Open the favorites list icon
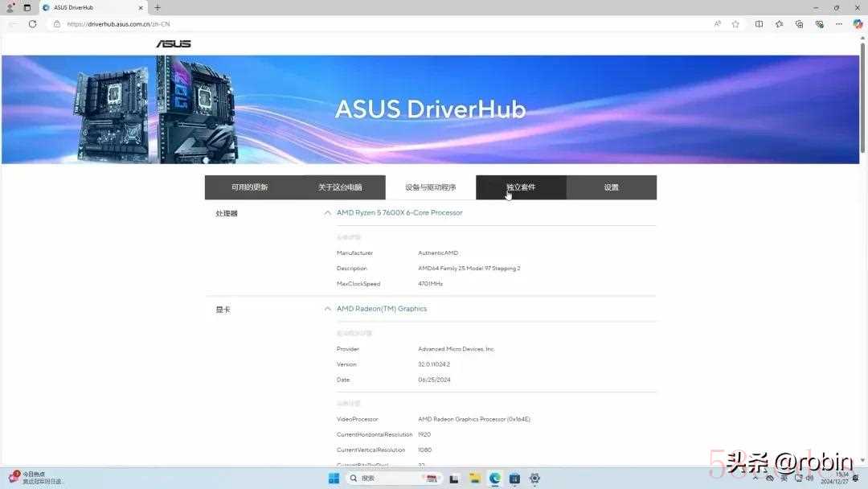Image resolution: width=868 pixels, height=489 pixels. pos(779,24)
